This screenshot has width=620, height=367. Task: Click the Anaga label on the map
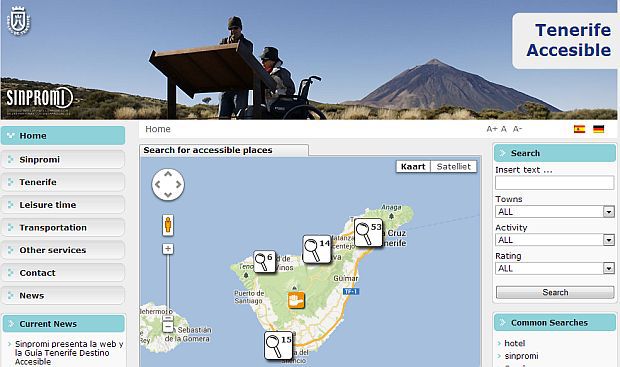click(391, 207)
